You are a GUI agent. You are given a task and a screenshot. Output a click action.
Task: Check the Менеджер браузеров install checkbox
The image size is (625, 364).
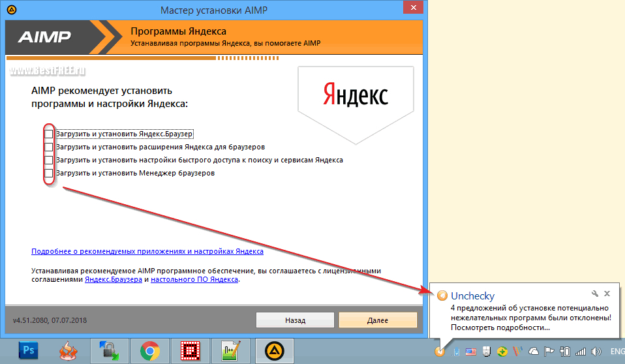[x=49, y=173]
